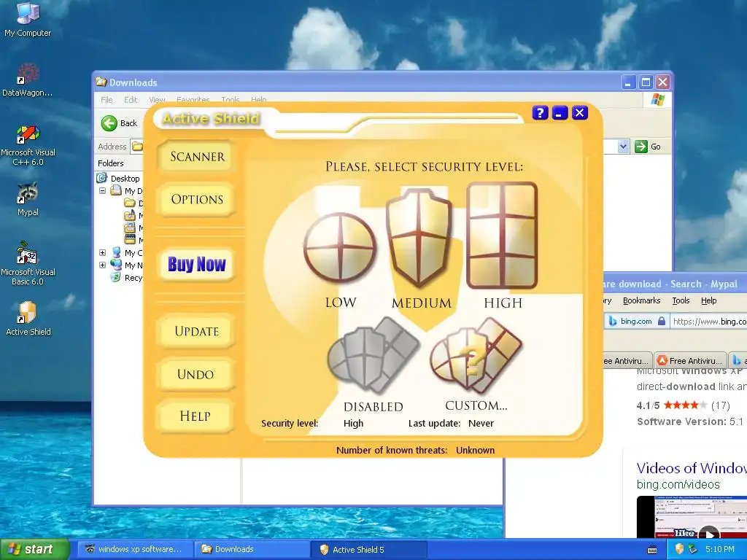The width and height of the screenshot is (747, 560).
Task: Switch to the Free Antiviru... tab with orange icon
Action: [690, 360]
